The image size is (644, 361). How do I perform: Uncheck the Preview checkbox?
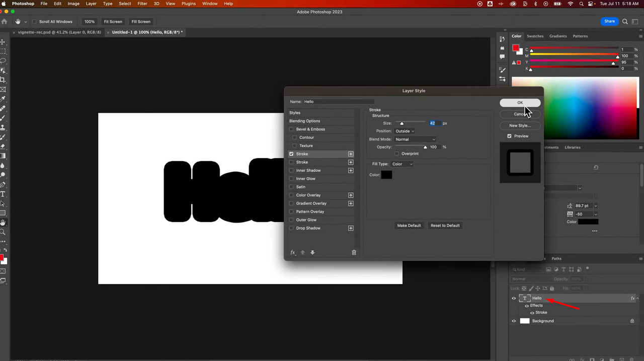coord(509,136)
